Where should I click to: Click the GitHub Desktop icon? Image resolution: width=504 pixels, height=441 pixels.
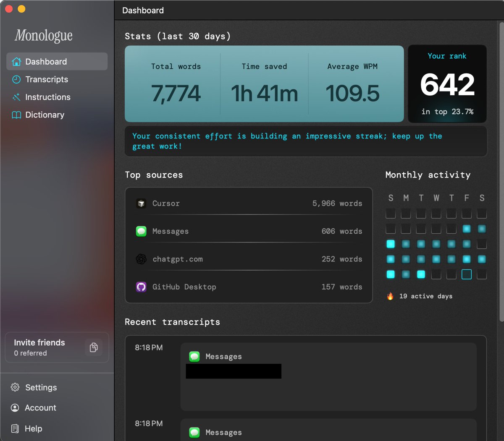pyautogui.click(x=141, y=287)
